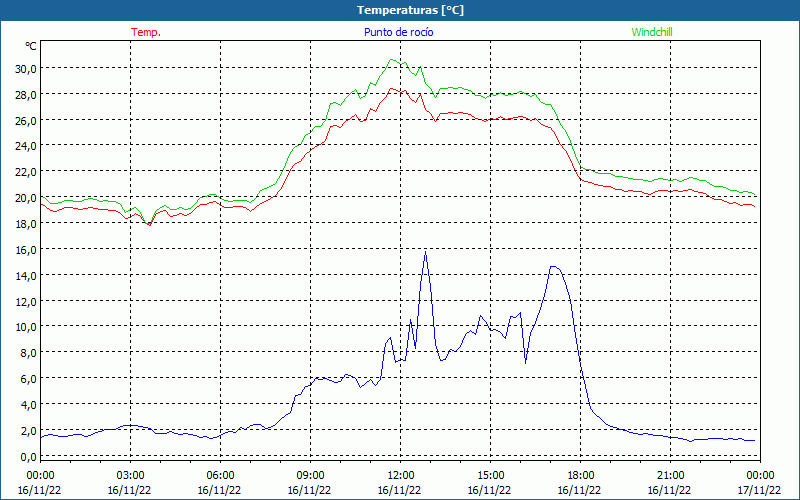Screen dimensions: 800x500
Task: Click the '12,0' y-axis value
Action: [25, 302]
